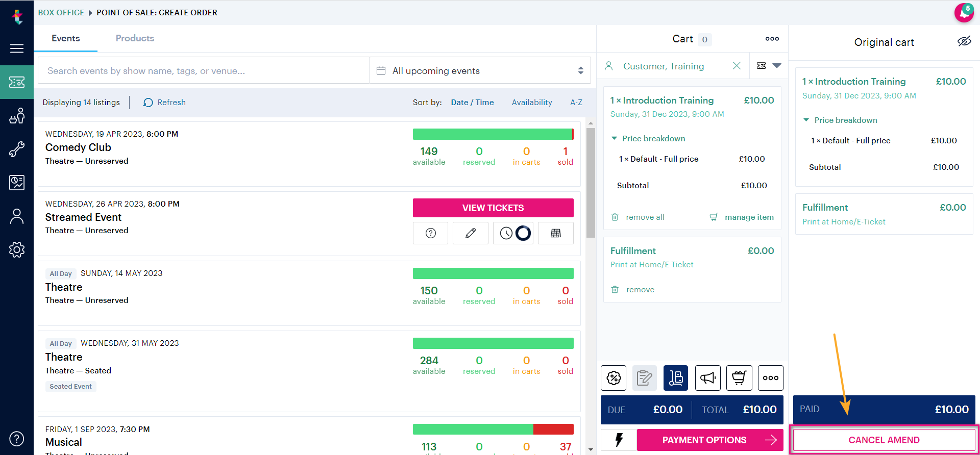Screen dimensions: 980x455
Task: Collapse the Price breakdown in Cart
Action: click(648, 139)
